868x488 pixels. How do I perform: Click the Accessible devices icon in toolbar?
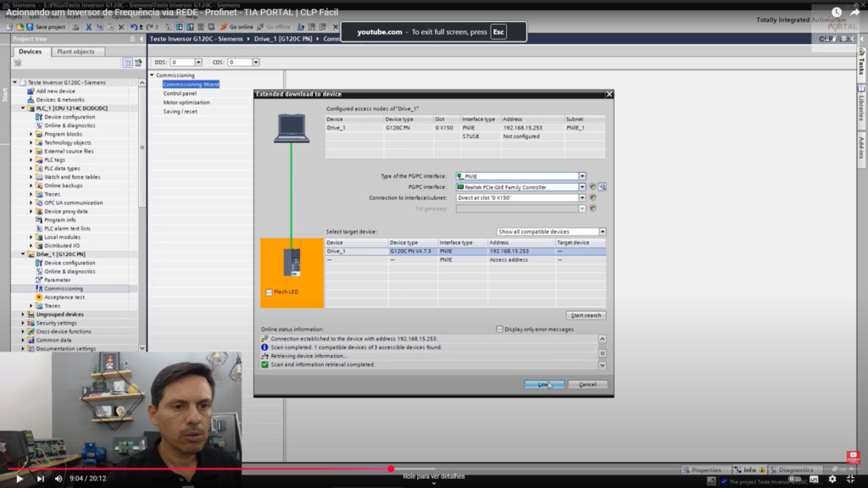pos(301,26)
